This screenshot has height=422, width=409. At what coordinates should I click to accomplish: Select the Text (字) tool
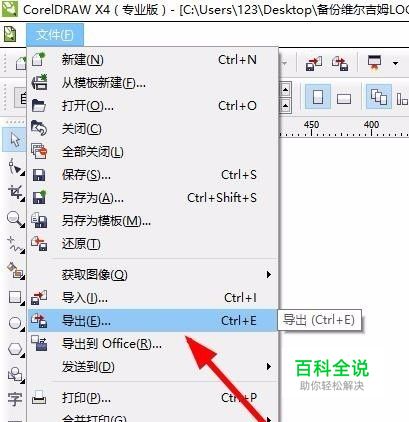tap(15, 399)
